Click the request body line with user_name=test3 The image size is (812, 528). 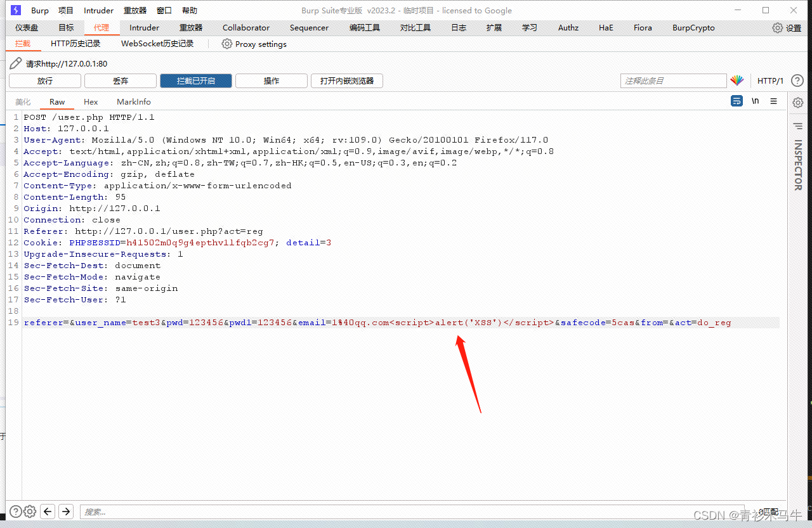[377, 323]
